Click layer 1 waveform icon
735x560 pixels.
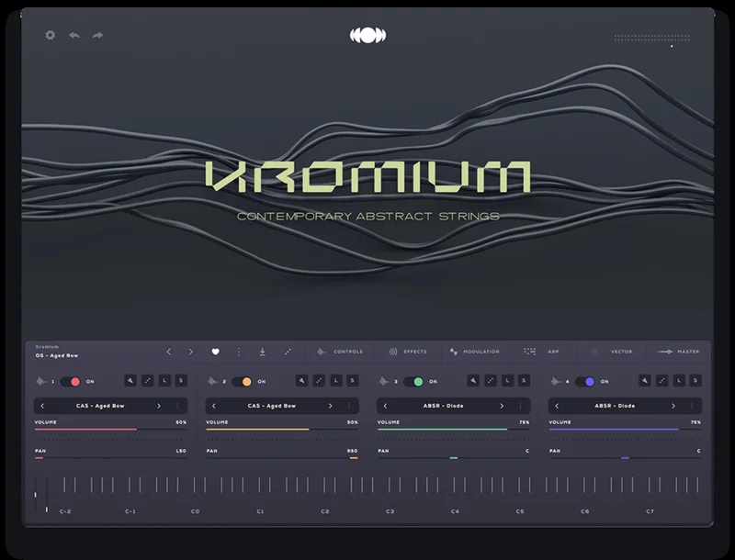click(41, 382)
